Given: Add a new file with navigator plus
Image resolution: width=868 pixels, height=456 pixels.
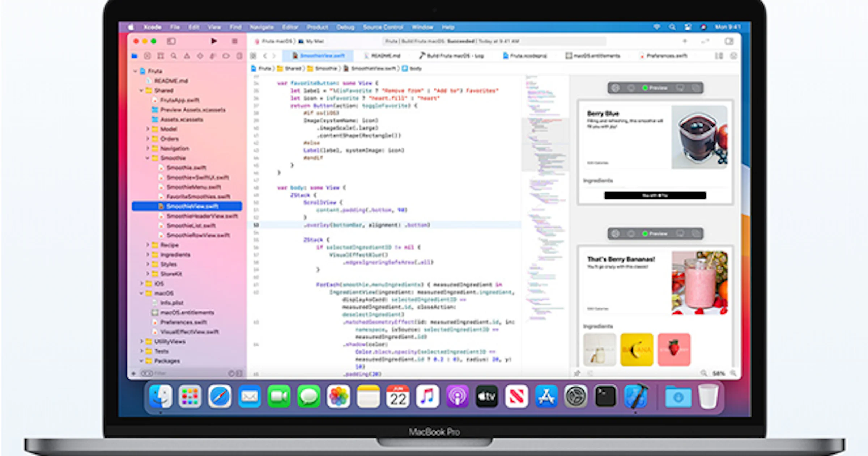Looking at the screenshot, I should (133, 373).
